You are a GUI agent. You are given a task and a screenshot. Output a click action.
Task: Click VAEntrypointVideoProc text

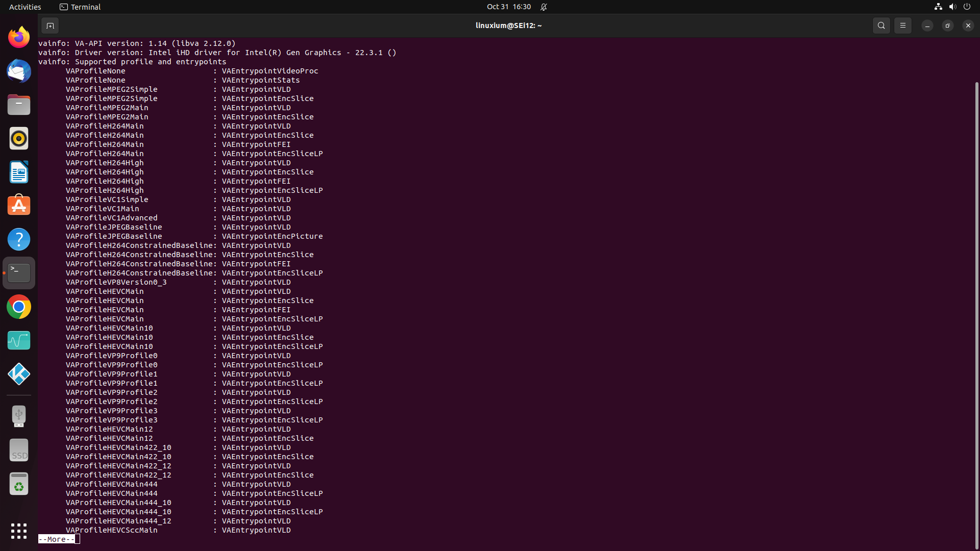coord(270,71)
